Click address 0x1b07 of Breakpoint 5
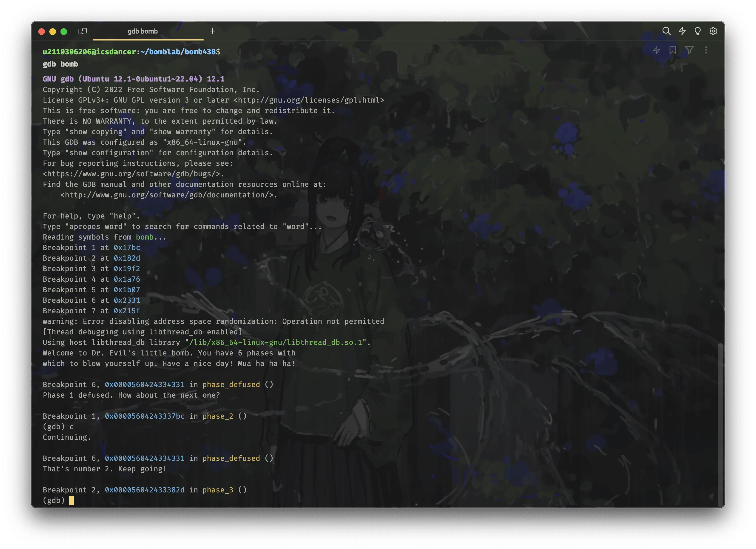The height and width of the screenshot is (549, 756). point(127,290)
